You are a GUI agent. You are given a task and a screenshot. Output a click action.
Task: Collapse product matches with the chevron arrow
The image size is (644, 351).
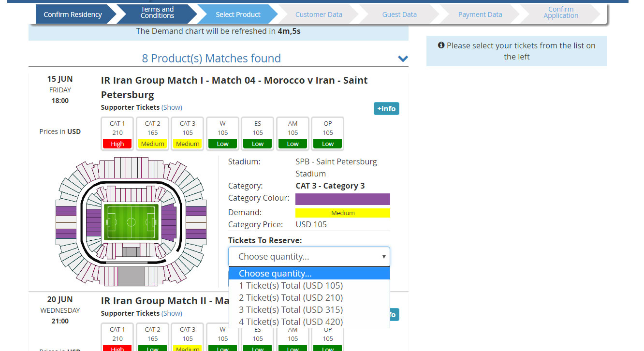coord(403,58)
